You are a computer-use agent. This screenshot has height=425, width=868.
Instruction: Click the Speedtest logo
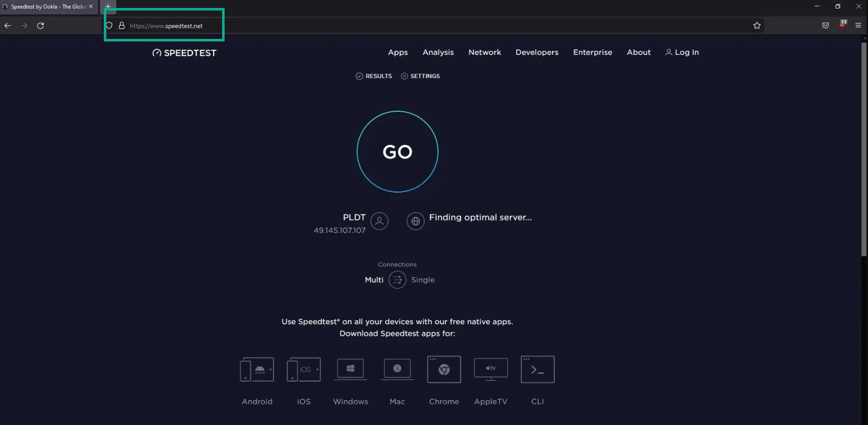[x=184, y=53]
